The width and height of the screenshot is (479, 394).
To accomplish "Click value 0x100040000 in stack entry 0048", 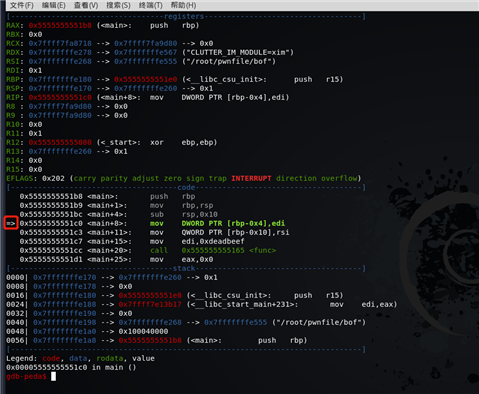I will click(x=143, y=332).
